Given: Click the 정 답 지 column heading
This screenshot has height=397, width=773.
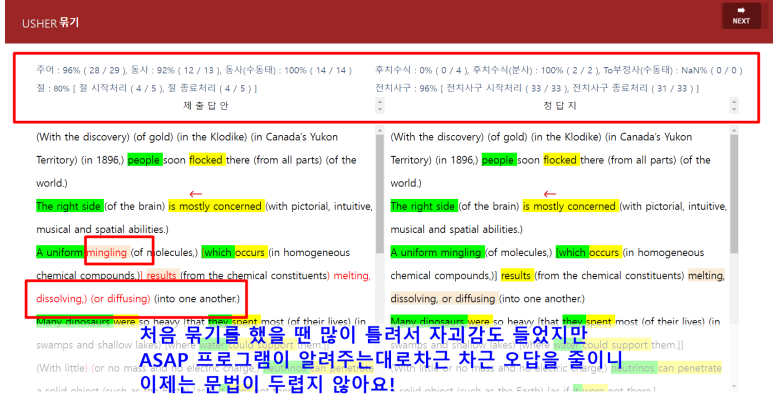Looking at the screenshot, I should tap(560, 106).
